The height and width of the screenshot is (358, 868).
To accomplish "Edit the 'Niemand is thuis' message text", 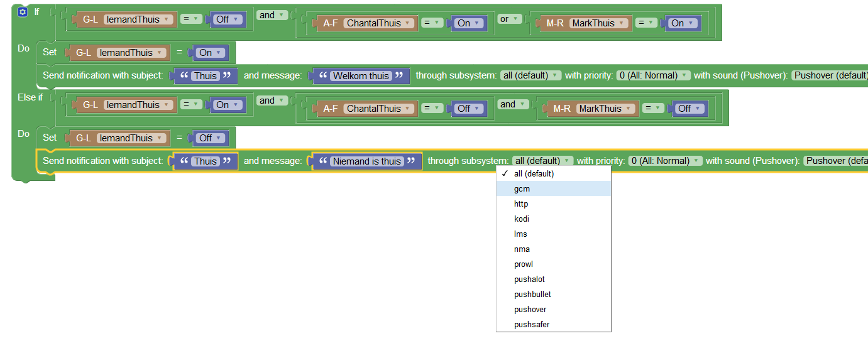I will (x=367, y=161).
